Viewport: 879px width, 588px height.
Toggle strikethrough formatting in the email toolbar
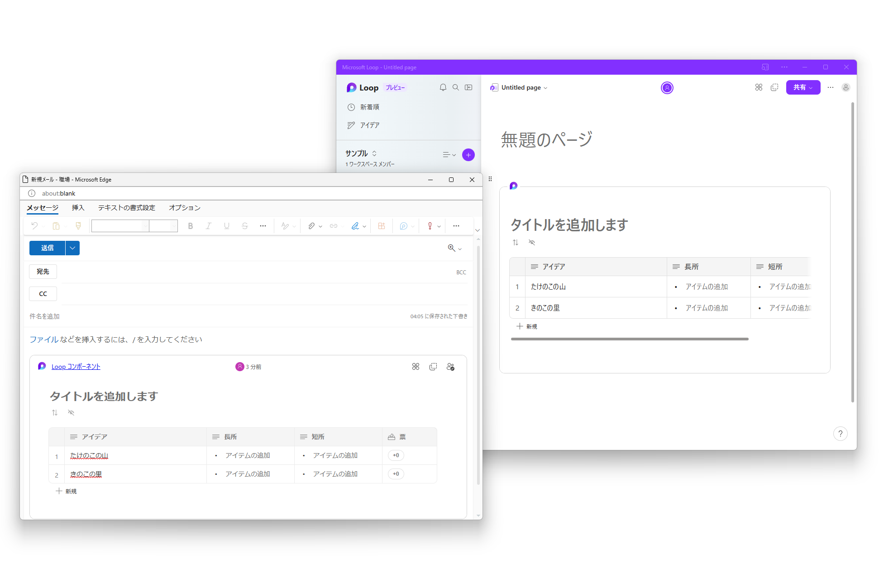pyautogui.click(x=244, y=225)
